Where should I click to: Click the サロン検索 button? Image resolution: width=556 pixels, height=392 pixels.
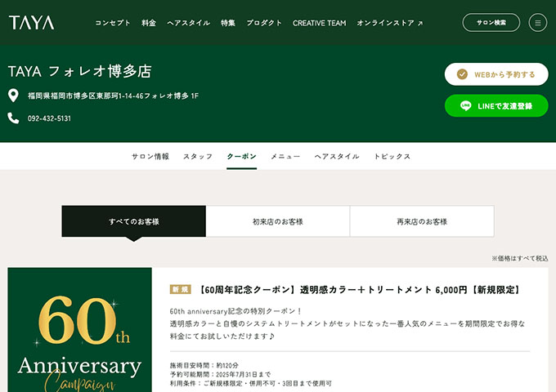pos(491,23)
